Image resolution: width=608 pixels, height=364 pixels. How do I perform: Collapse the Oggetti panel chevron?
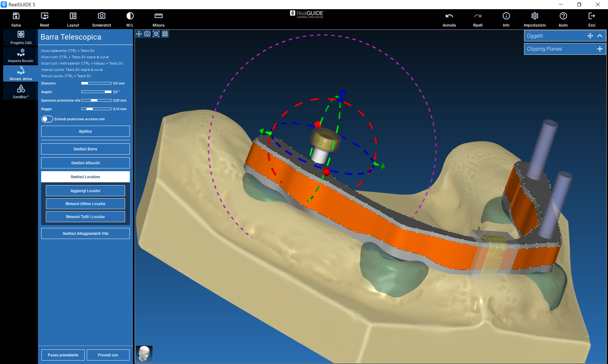coord(600,36)
